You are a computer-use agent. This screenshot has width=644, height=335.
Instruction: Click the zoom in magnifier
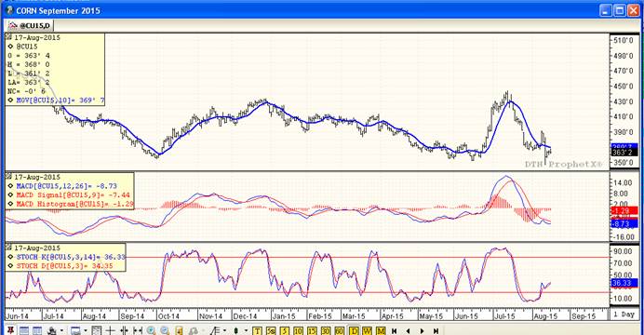click(151, 331)
